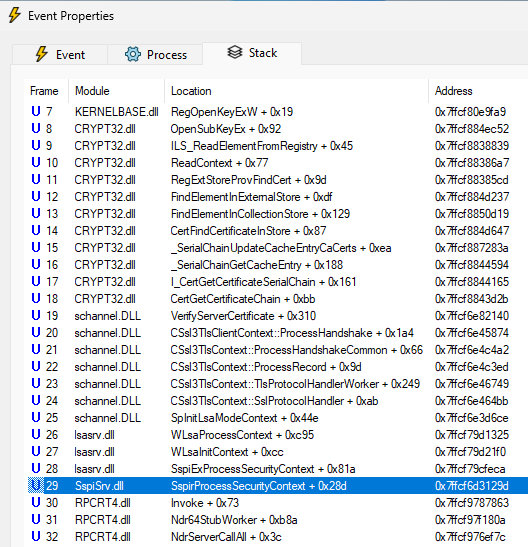528x547 pixels.
Task: Click the Event tab lightning icon
Action: coord(42,54)
